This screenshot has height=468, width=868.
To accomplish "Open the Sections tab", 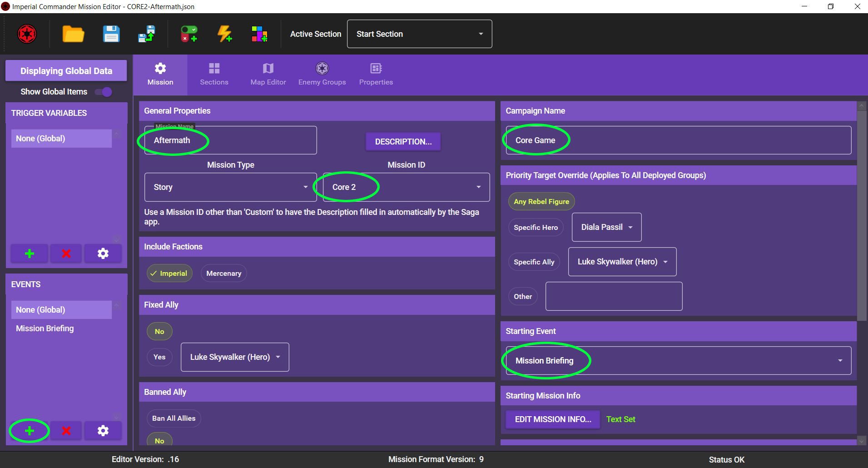I will [214, 75].
